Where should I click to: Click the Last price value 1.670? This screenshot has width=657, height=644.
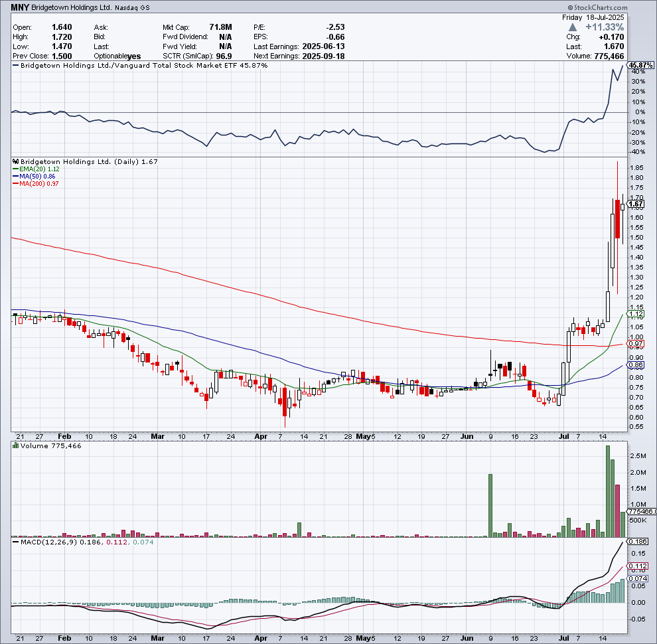click(613, 46)
